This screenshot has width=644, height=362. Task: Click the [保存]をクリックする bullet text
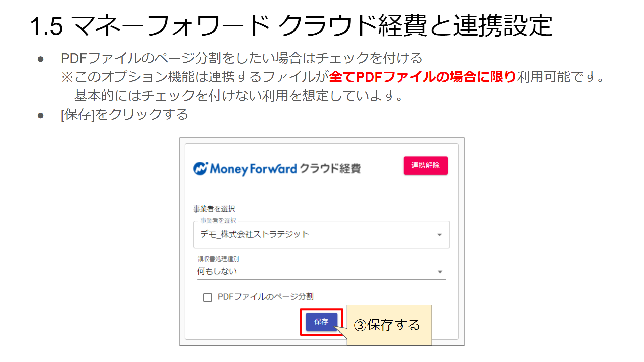coord(124,115)
